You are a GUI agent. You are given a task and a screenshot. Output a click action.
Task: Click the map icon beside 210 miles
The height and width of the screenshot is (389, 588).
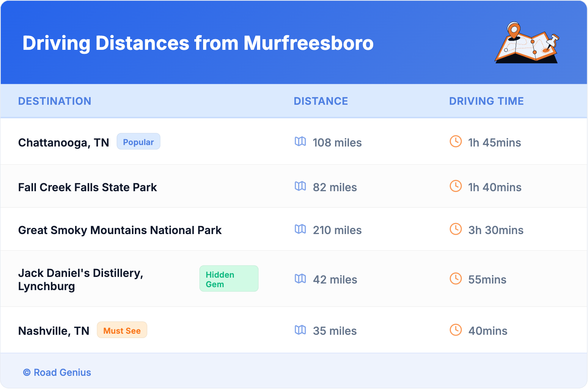300,229
